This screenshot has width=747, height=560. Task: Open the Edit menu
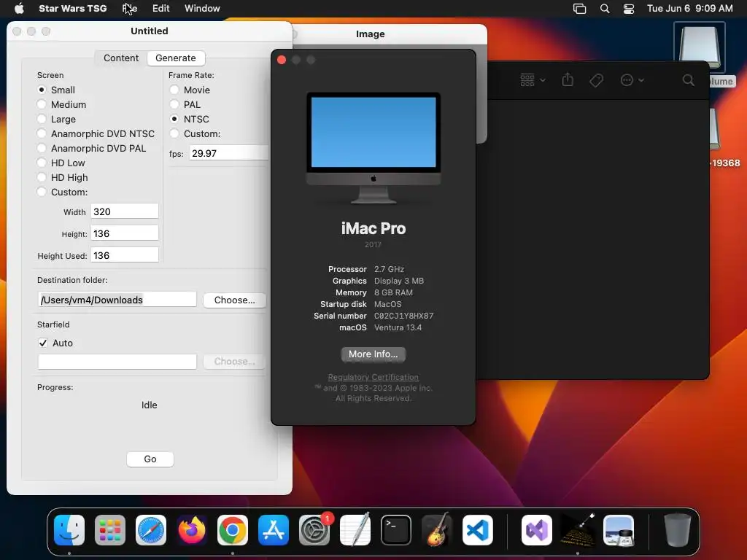[x=160, y=8]
